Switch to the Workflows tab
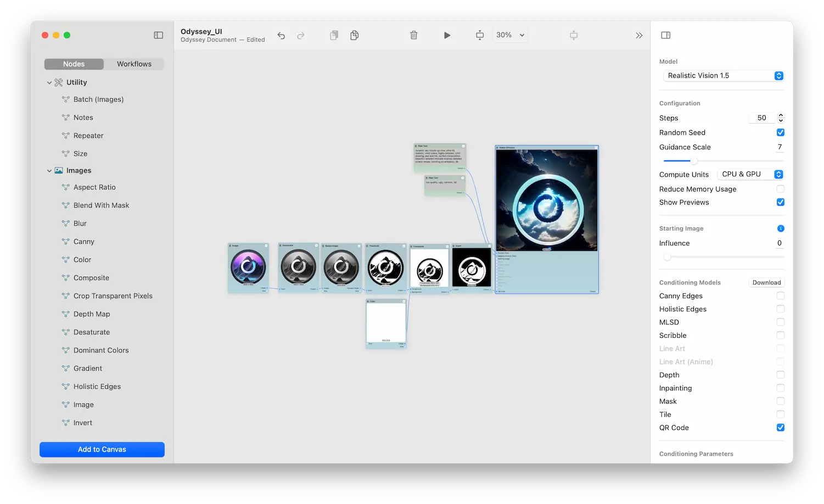Screen dimensions: 824x504 [x=134, y=64]
